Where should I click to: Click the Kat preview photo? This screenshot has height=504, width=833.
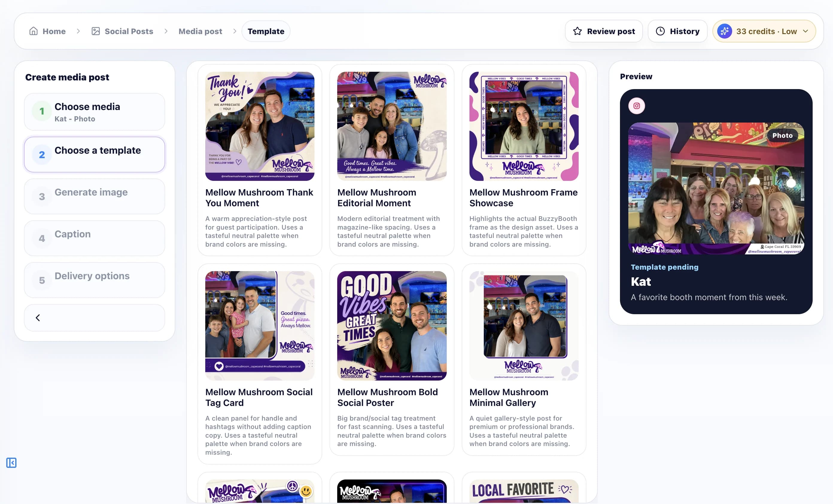click(x=716, y=189)
